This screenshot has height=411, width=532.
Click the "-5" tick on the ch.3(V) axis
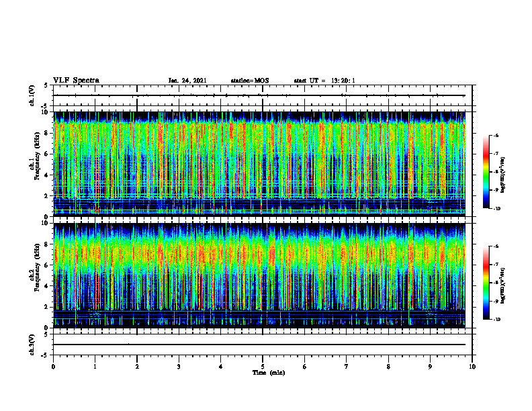pos(45,355)
